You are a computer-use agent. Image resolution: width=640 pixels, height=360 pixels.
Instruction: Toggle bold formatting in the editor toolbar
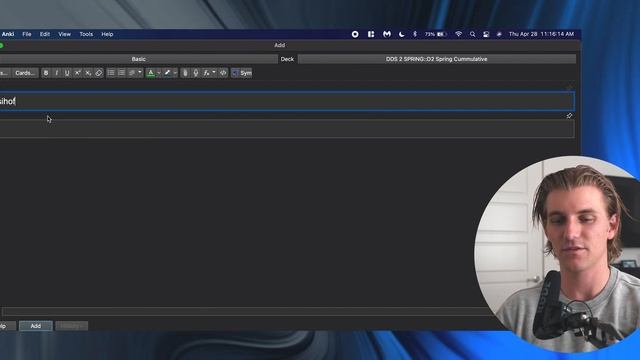pos(46,73)
